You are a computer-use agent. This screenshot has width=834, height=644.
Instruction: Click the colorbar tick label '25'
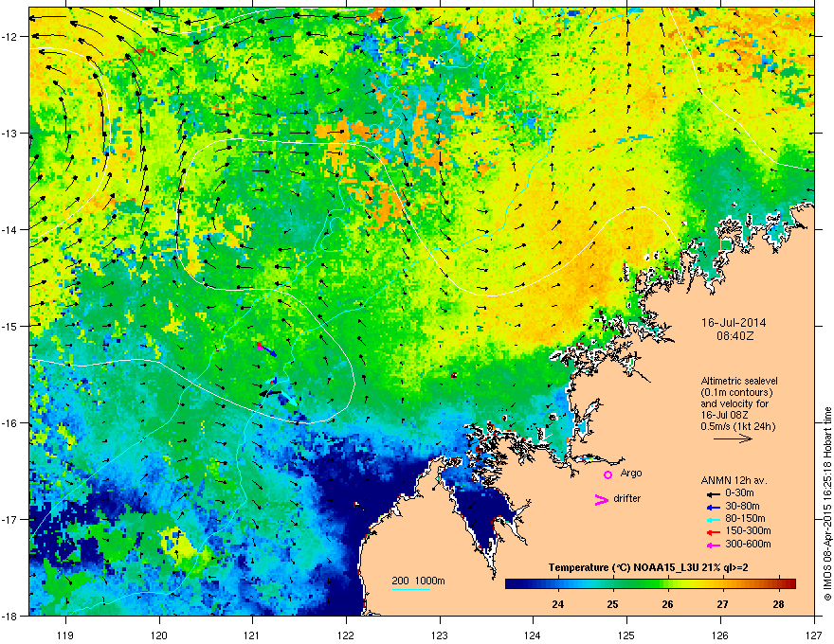[613, 604]
